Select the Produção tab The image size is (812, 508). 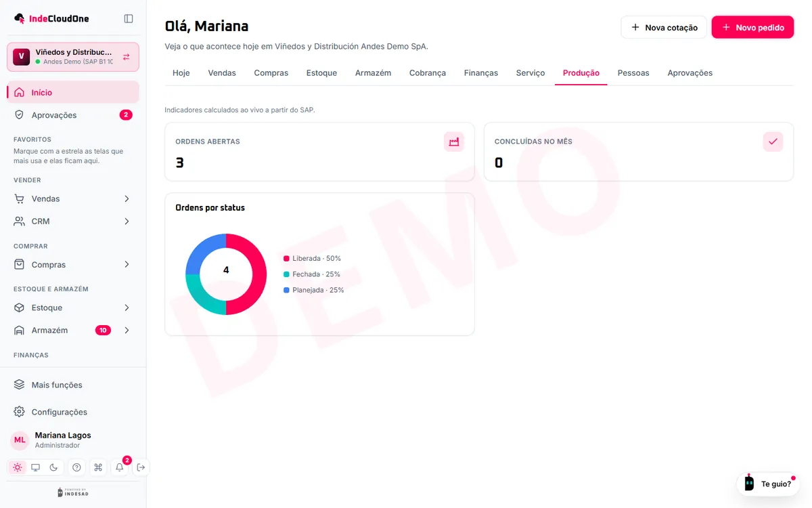tap(581, 72)
